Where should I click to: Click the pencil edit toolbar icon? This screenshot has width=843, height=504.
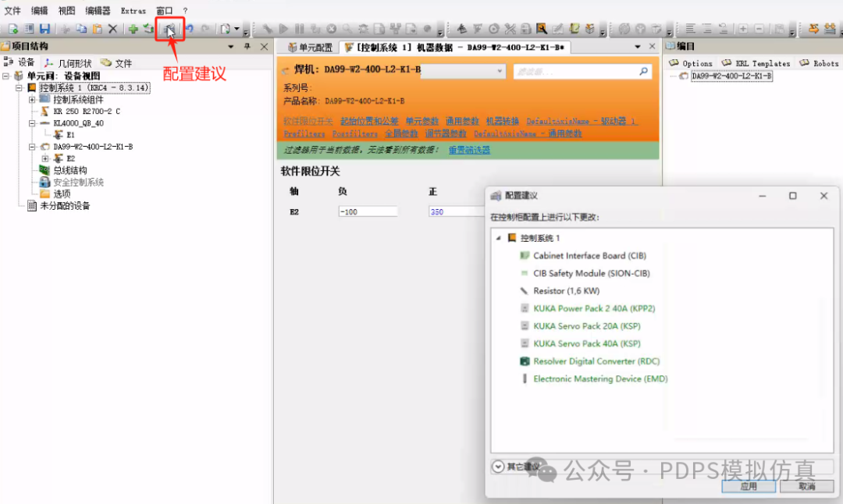[x=557, y=29]
